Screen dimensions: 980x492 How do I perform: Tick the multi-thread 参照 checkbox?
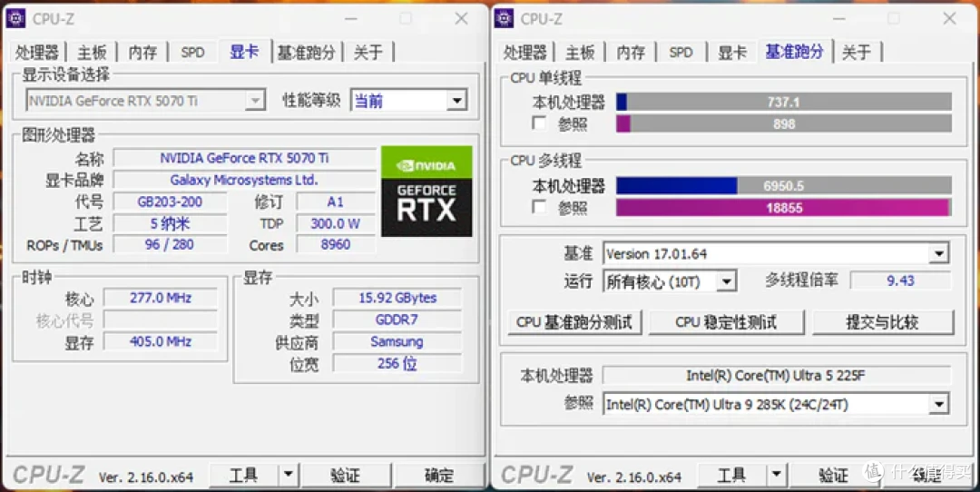(x=539, y=207)
